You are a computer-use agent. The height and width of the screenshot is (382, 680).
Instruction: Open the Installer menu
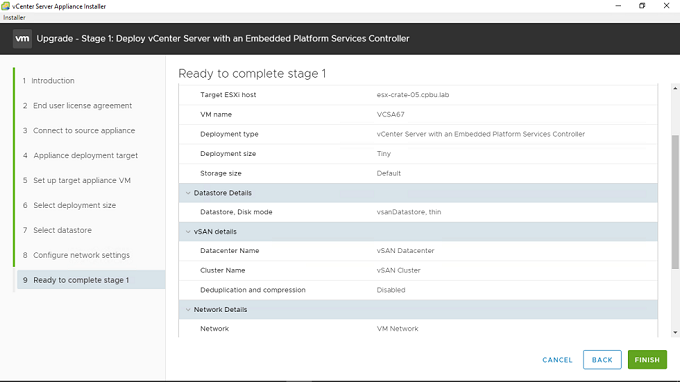coord(14,17)
